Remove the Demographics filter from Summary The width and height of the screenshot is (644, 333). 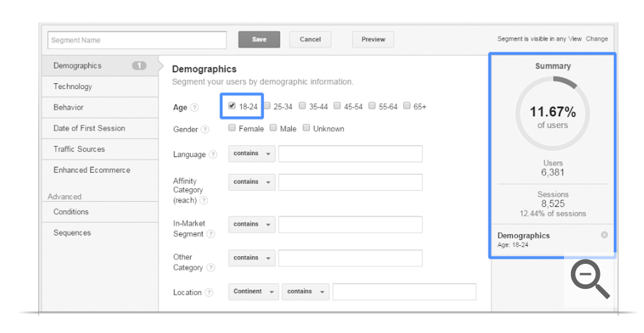(604, 235)
